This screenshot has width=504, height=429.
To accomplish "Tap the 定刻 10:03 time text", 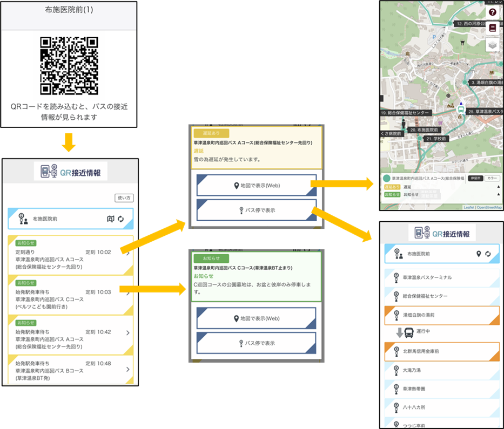I will pyautogui.click(x=98, y=292).
